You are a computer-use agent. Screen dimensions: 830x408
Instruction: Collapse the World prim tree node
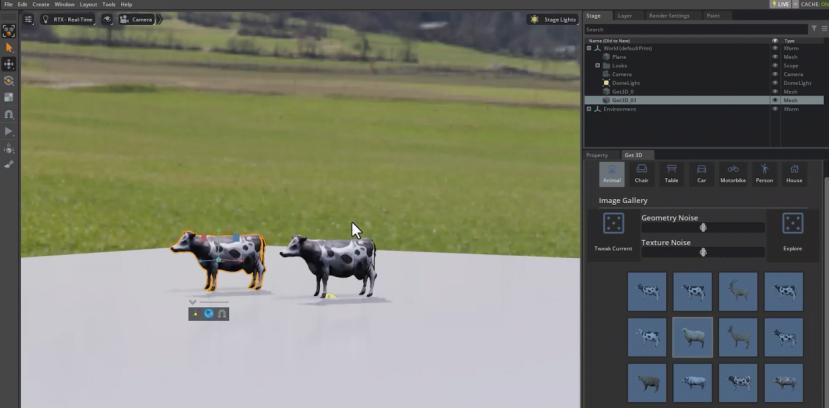pos(589,48)
